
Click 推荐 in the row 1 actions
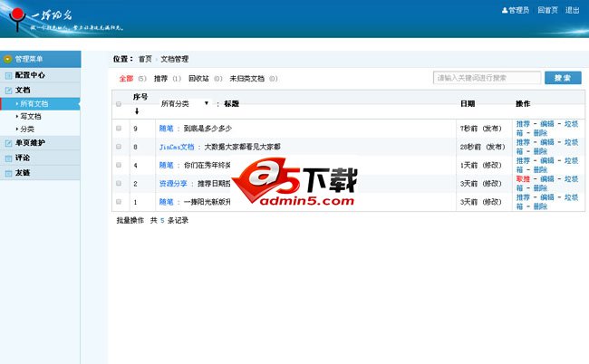523,197
